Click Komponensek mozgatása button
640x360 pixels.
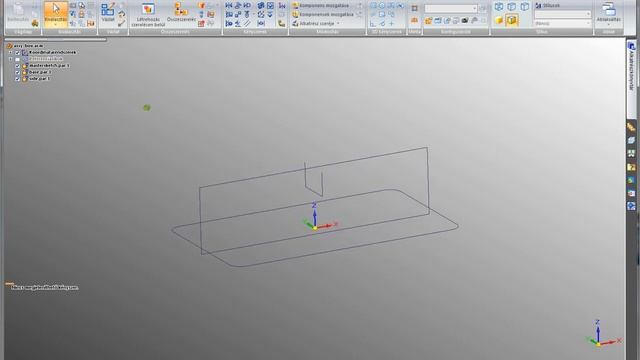(x=323, y=14)
